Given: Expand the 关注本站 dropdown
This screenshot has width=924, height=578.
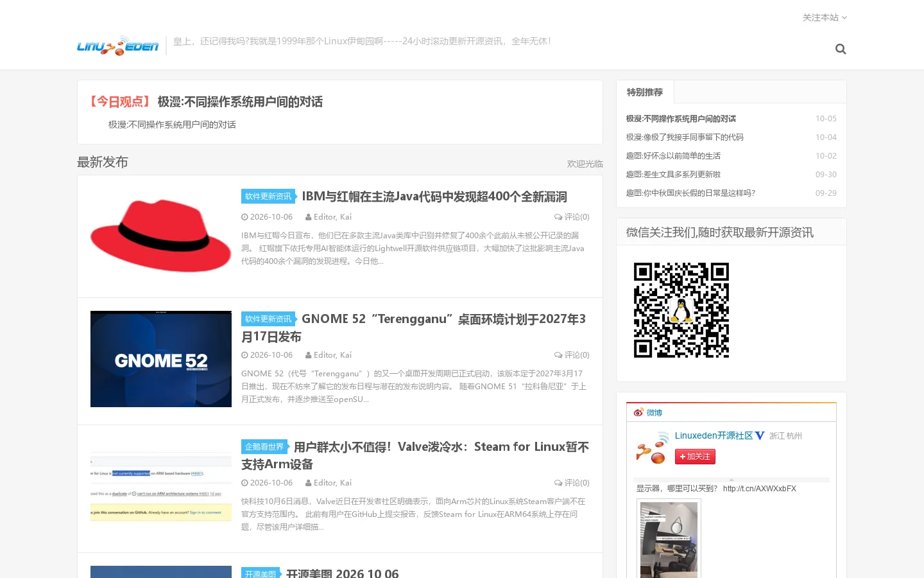Looking at the screenshot, I should pyautogui.click(x=825, y=17).
